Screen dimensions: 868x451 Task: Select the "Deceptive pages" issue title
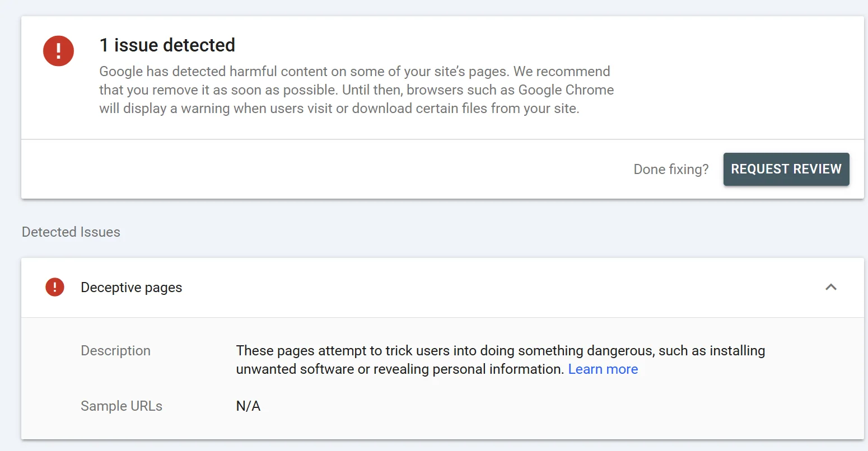pyautogui.click(x=132, y=288)
